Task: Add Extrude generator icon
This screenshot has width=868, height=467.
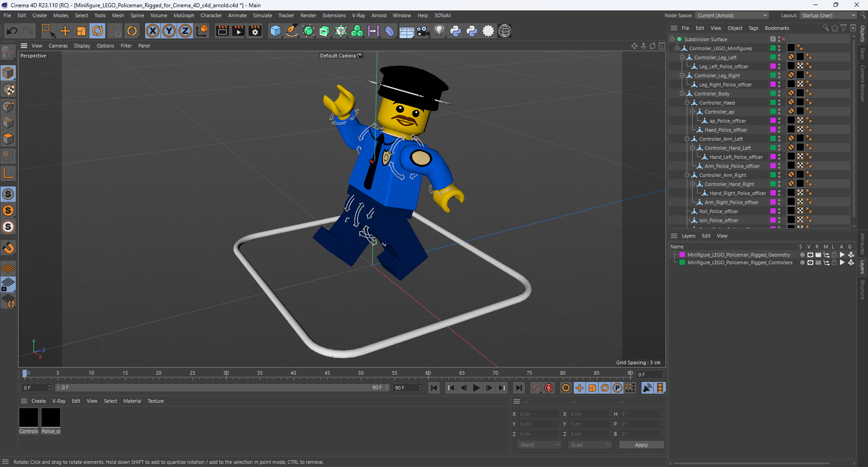Action: (x=325, y=31)
